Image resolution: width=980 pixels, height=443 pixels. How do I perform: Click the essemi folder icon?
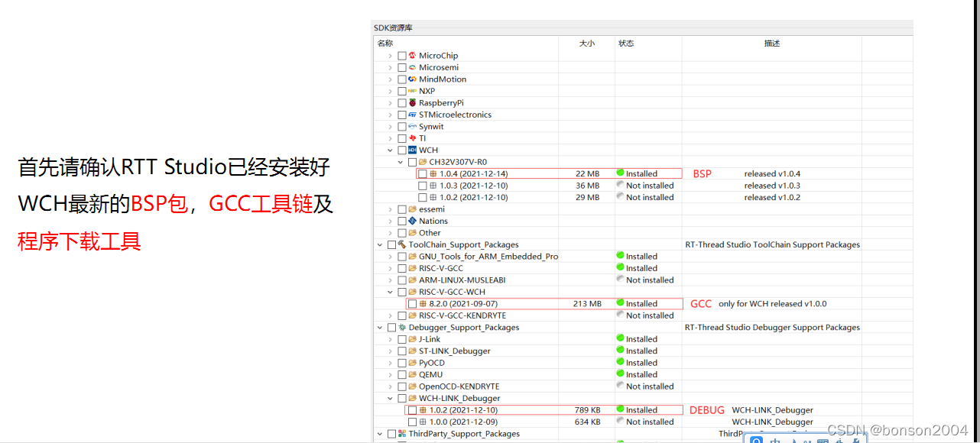(412, 209)
